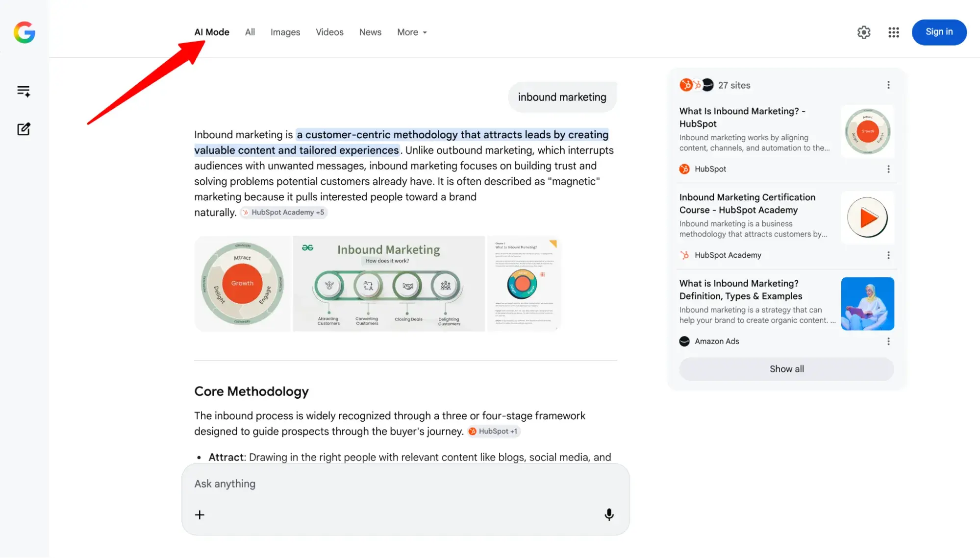
Task: Click the Ask anything input field
Action: click(405, 484)
